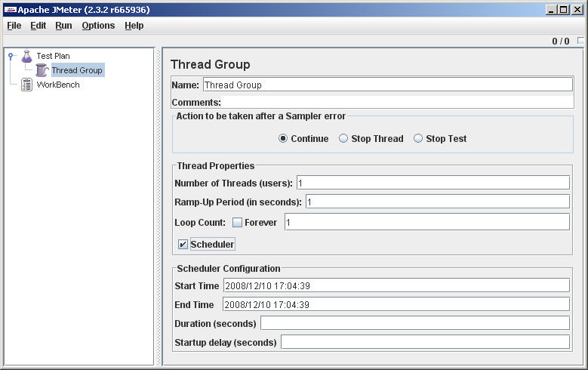588x370 pixels.
Task: Click the Number of Threads field
Action: [433, 183]
